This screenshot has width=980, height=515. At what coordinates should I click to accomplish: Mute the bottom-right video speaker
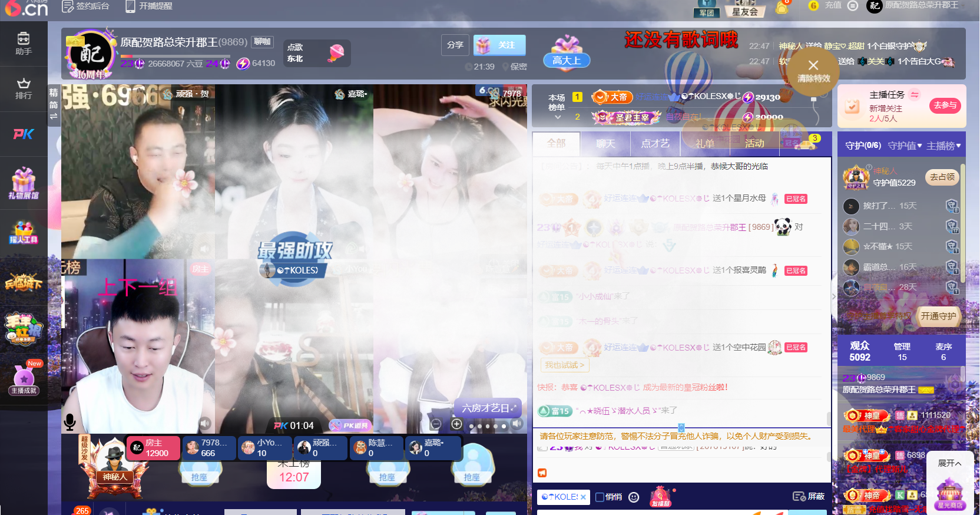[x=517, y=424]
